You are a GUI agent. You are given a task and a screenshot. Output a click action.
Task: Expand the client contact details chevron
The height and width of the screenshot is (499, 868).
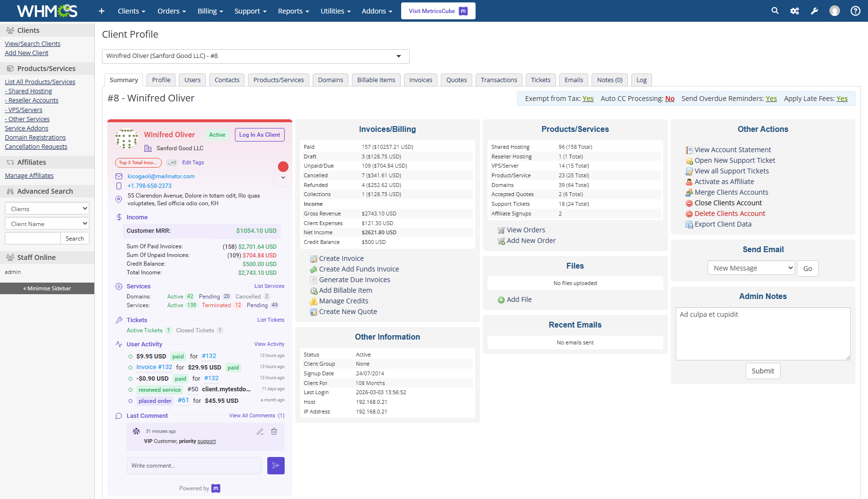[283, 178]
